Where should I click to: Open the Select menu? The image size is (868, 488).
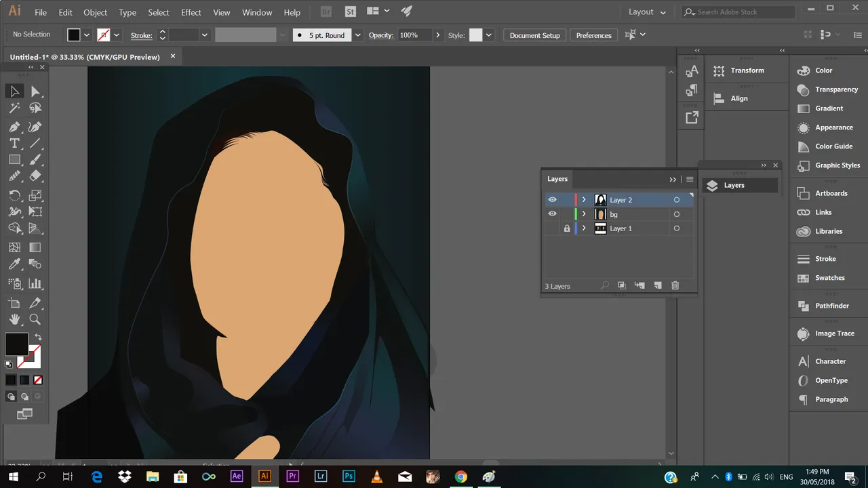(159, 12)
